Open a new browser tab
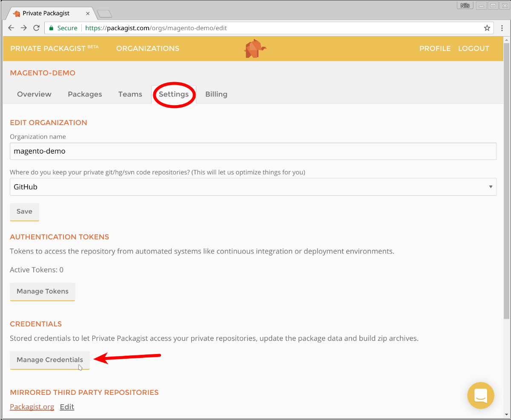 tap(104, 14)
